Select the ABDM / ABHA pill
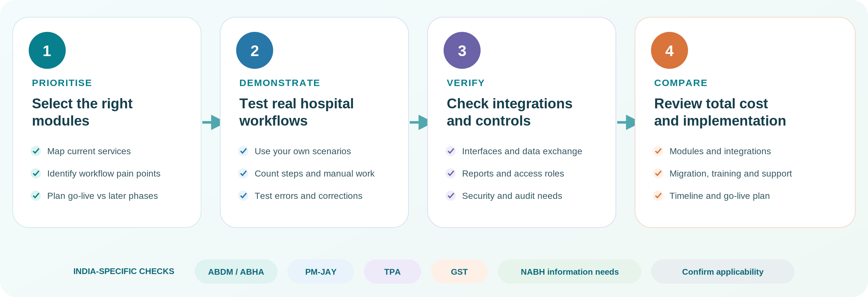The width and height of the screenshot is (868, 297). (x=236, y=272)
